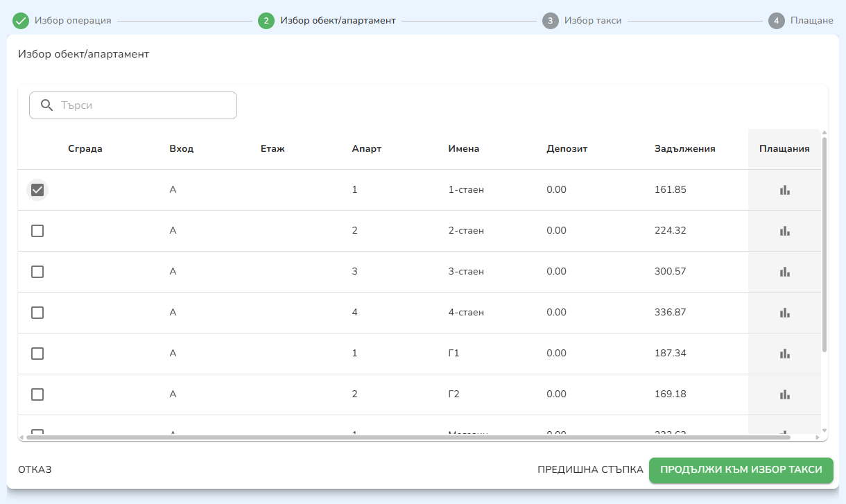Open payments chart icon for Г1
846x504 pixels.
click(784, 354)
